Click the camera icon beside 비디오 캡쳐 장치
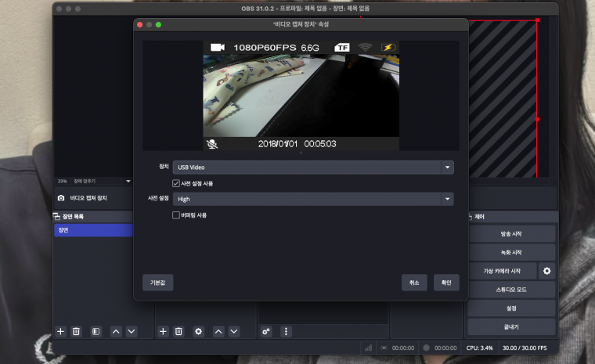 (x=61, y=198)
